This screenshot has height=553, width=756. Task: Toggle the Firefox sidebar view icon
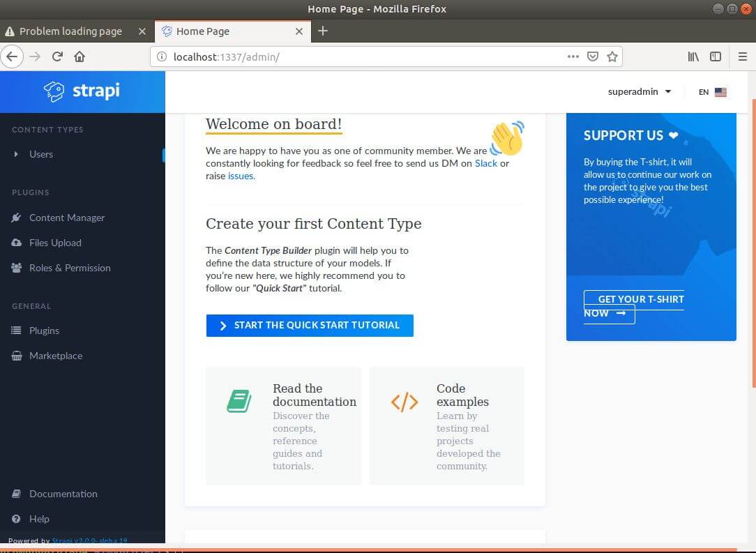coord(716,56)
